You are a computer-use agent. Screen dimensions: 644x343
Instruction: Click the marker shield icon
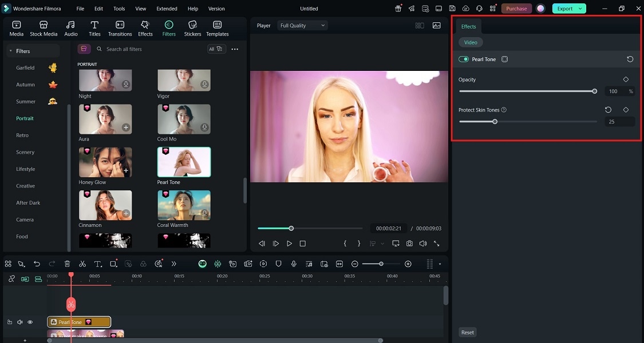(x=278, y=264)
